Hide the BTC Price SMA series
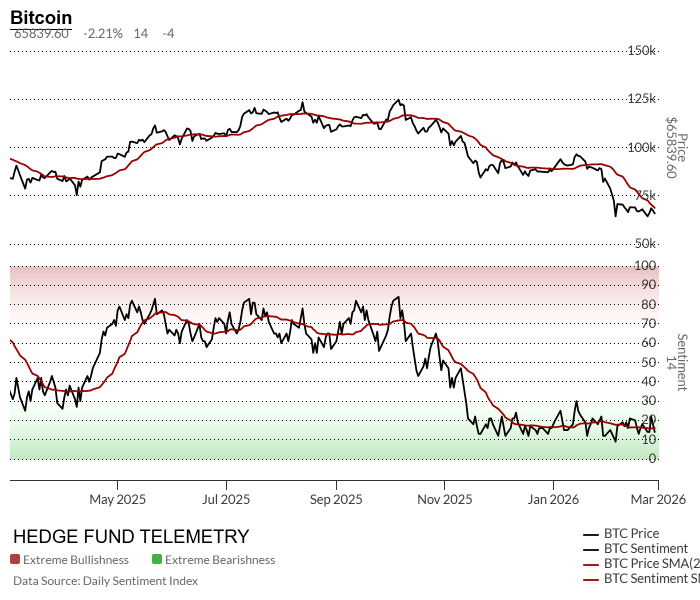The height and width of the screenshot is (600, 700). pyautogui.click(x=650, y=563)
